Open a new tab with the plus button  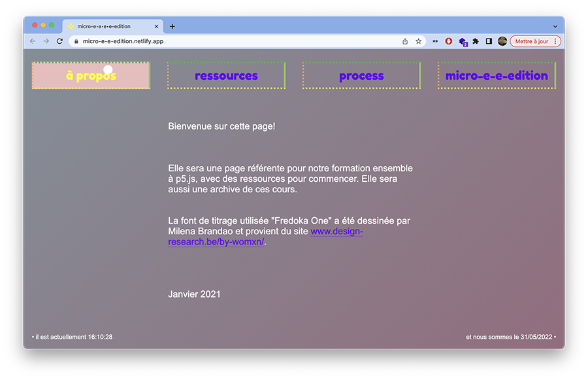172,26
